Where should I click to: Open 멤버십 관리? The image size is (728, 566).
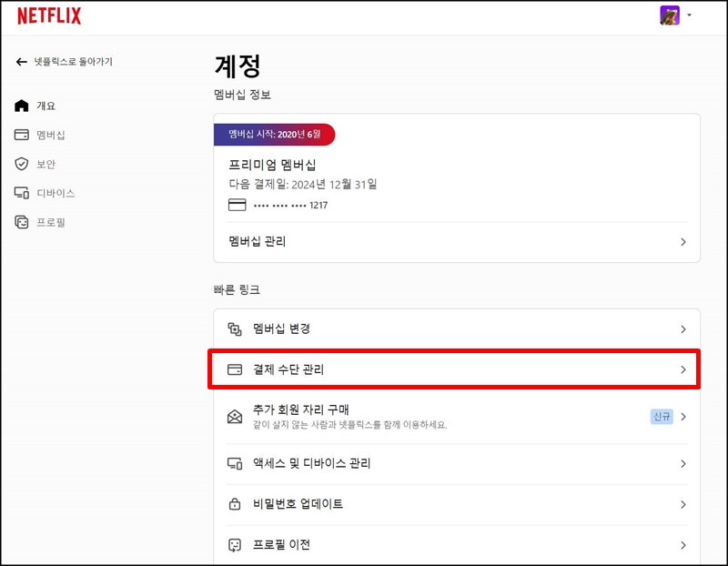tap(457, 242)
